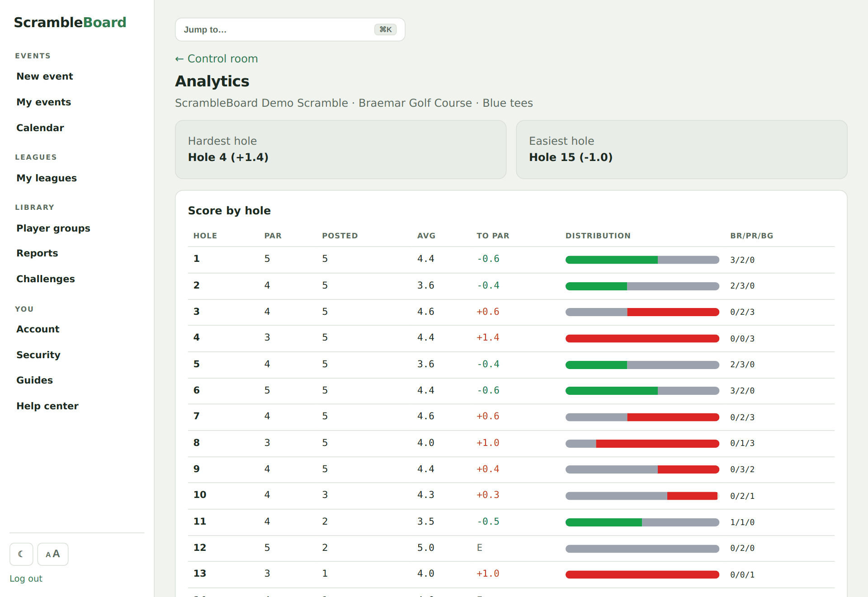The height and width of the screenshot is (597, 868).
Task: Go back to Control room
Action: pyautogui.click(x=217, y=59)
